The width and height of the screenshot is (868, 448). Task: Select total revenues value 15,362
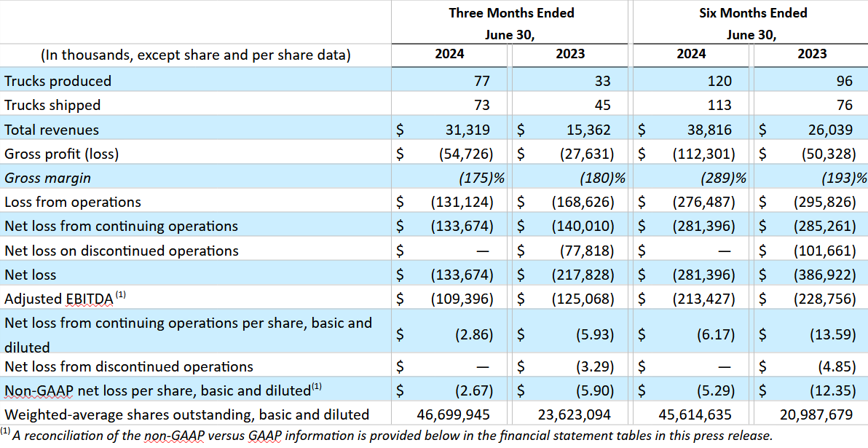tap(588, 130)
